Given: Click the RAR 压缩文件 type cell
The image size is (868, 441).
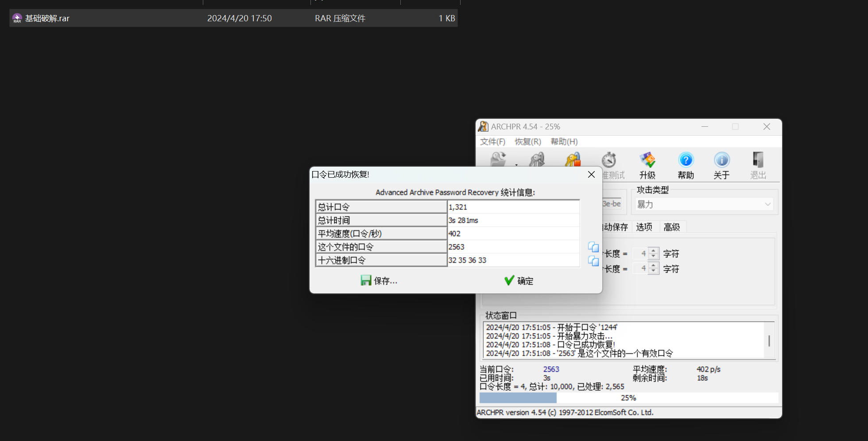Looking at the screenshot, I should click(x=340, y=18).
